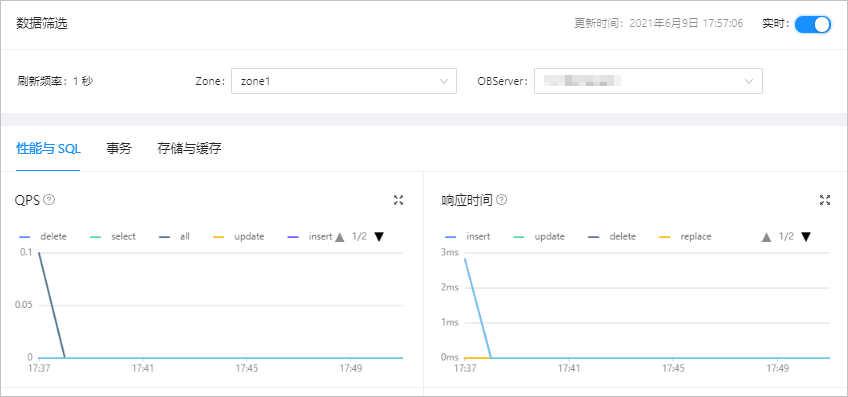
Task: Click the 17:45 label on 响应时间 axis
Action: (x=673, y=368)
